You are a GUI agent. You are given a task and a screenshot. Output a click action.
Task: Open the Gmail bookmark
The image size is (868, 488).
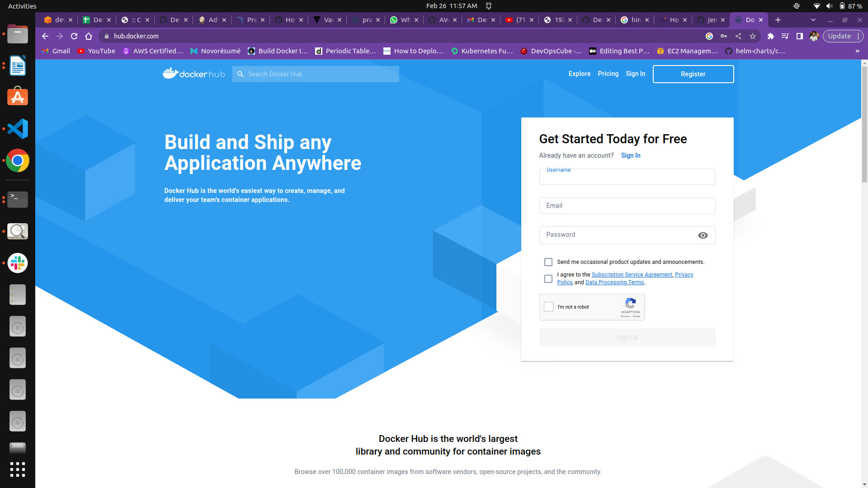(56, 51)
